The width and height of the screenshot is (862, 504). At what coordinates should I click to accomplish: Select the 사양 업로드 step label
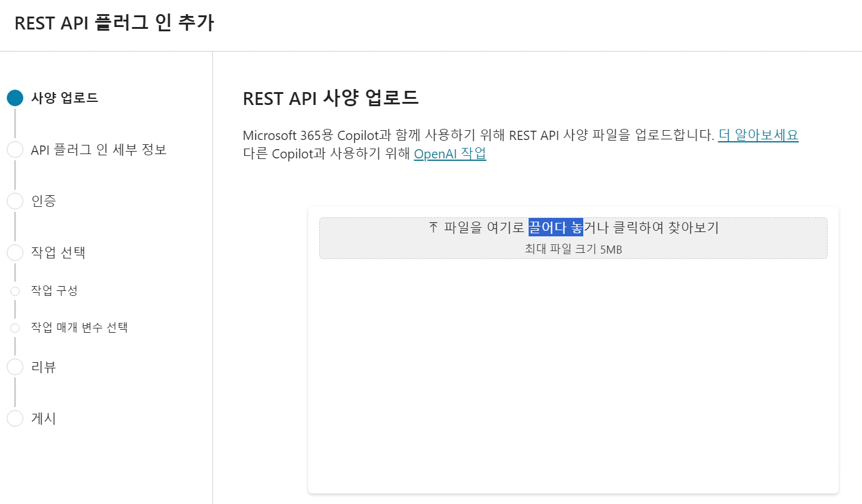[64, 98]
